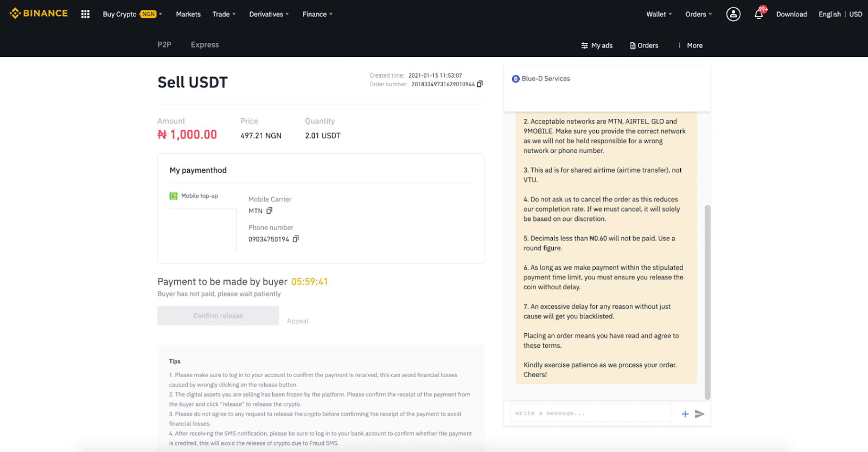The image size is (868, 452).
Task: Select the created time 2021-01-15 11:53:07
Action: pyautogui.click(x=435, y=75)
